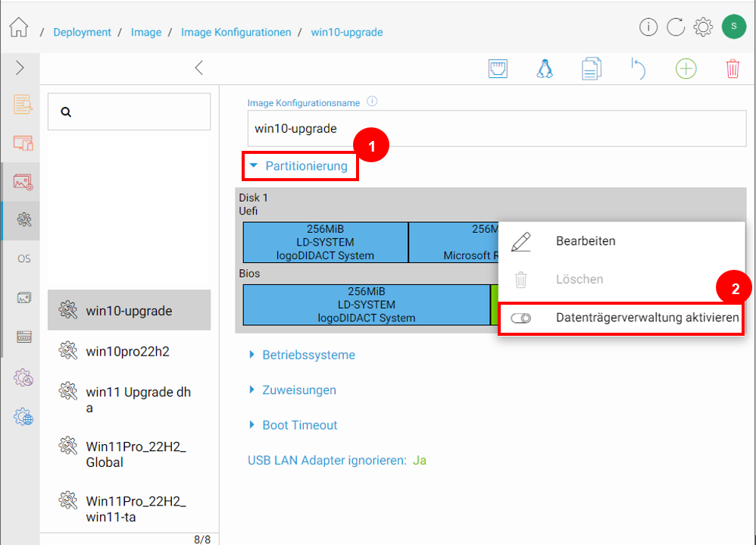Select win11 Upgrade dh a configuration
The image size is (756, 545).
coord(130,399)
